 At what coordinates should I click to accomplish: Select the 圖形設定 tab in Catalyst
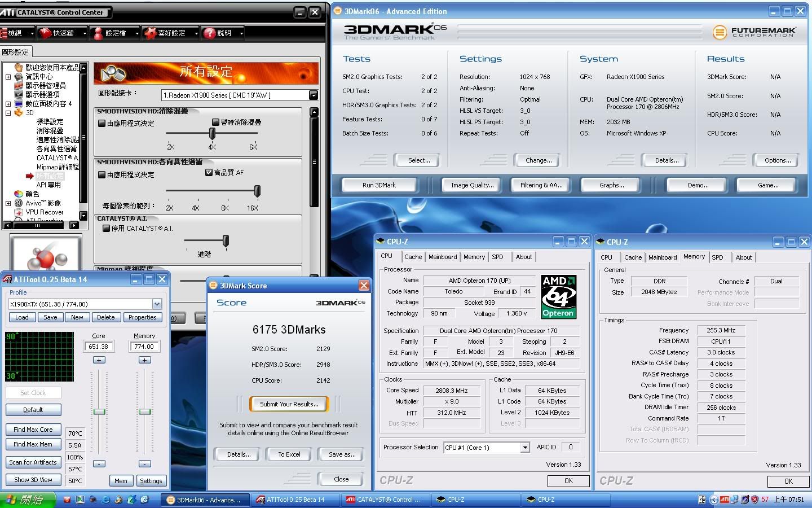pyautogui.click(x=15, y=52)
